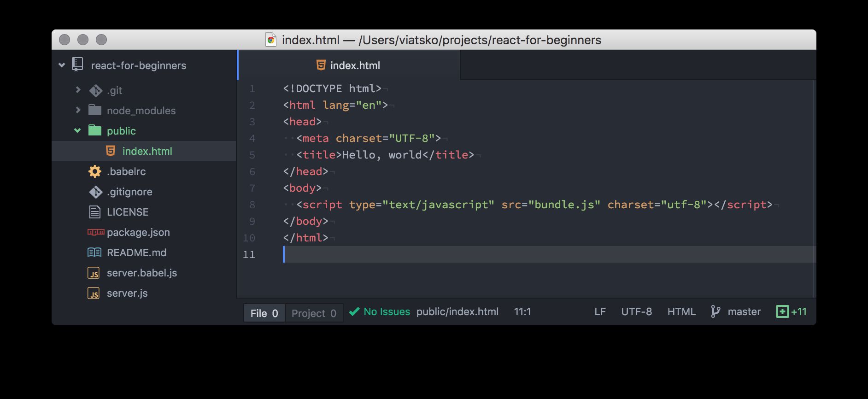Click the closing </html> tag
The width and height of the screenshot is (868, 399).
[305, 238]
